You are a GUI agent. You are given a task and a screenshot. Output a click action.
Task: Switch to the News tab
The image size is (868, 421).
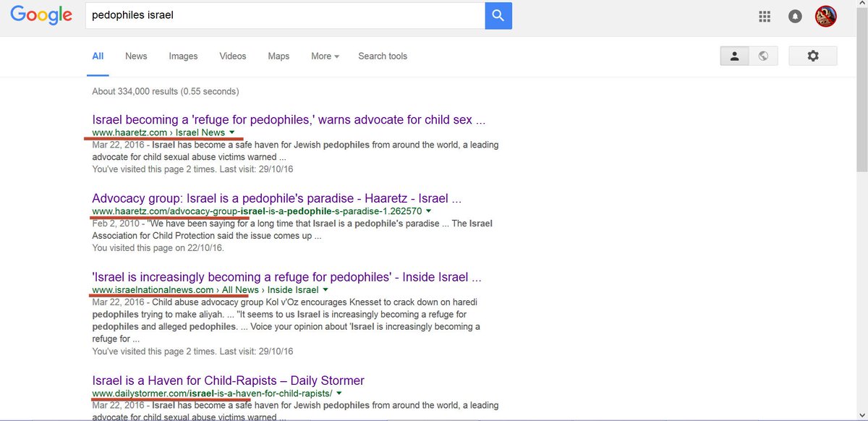click(136, 56)
